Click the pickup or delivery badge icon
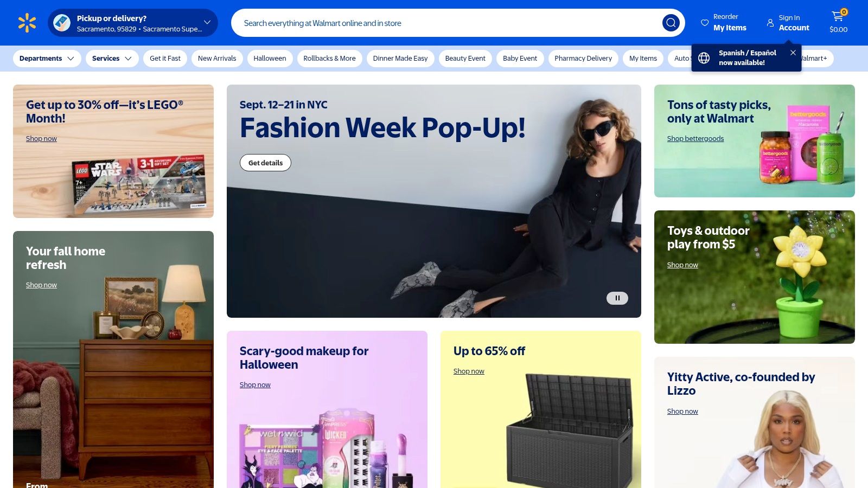This screenshot has height=488, width=868. 62,23
